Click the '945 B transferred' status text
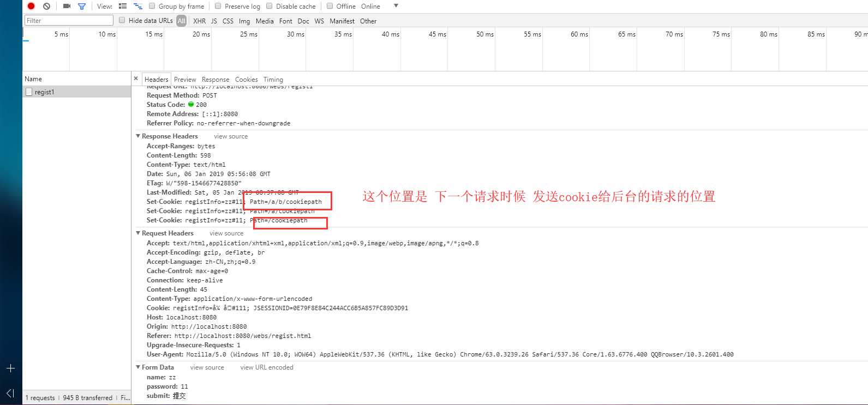868x405 pixels. 87,398
